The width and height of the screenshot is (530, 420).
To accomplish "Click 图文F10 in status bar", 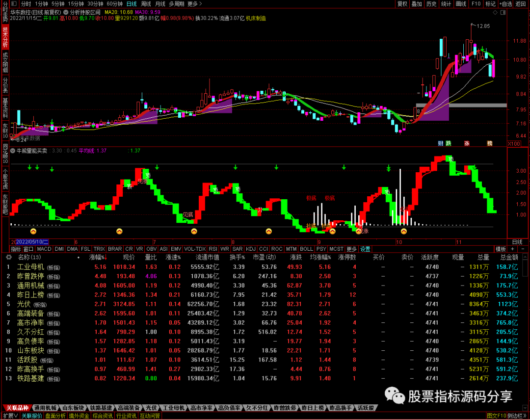I will tap(497, 416).
